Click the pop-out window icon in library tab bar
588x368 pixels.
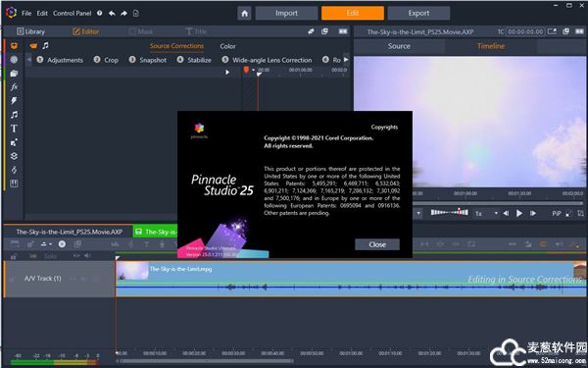coord(324,31)
